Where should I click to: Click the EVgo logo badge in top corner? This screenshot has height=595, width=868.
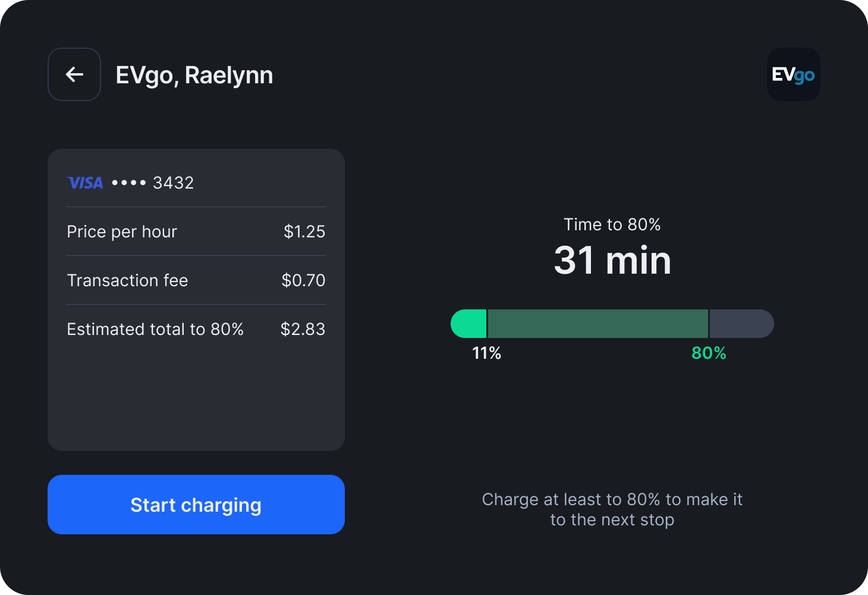[x=793, y=74]
